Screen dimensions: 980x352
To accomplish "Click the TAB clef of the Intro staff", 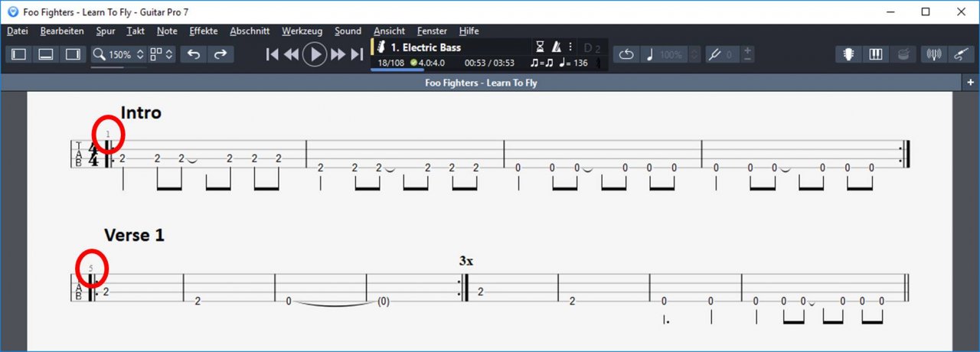I will (x=78, y=154).
